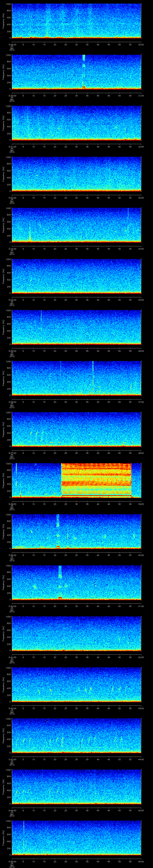The width and height of the screenshot is (153, 868).
Task: Open the spectrogram panel spanning 5:31:00 to 5:32:00
Action: pos(76,123)
